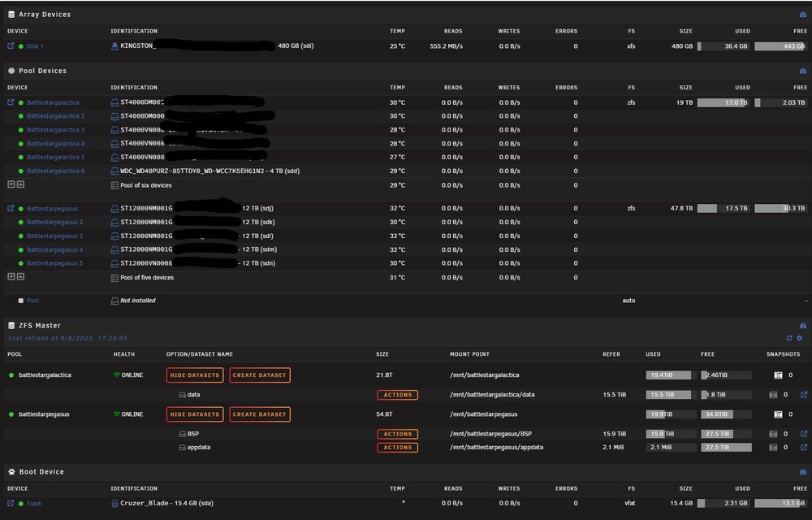Click the 21.8T size of battlestargalactica
The image size is (812, 520).
pyautogui.click(x=384, y=375)
